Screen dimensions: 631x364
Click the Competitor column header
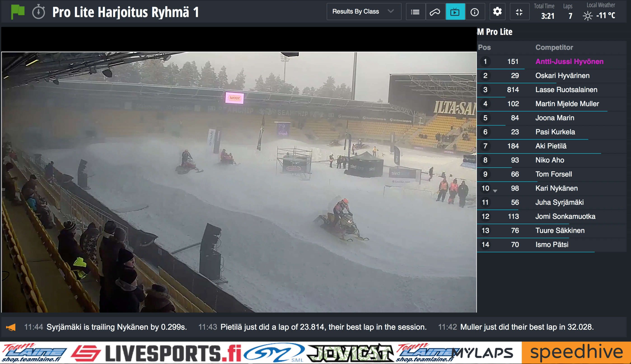(x=554, y=47)
